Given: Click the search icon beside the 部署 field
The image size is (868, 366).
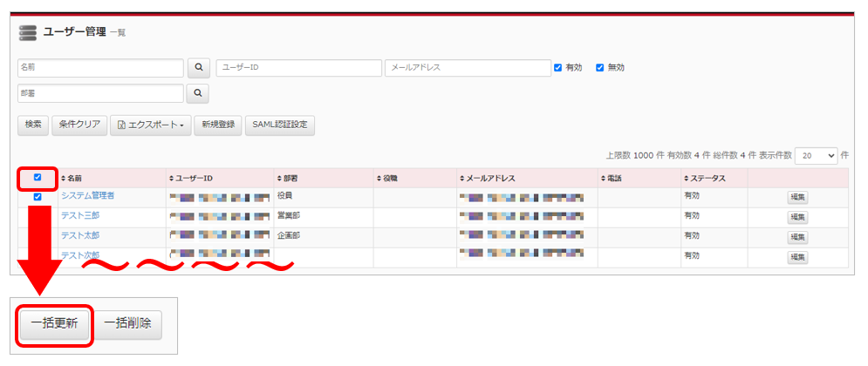Looking at the screenshot, I should [199, 92].
